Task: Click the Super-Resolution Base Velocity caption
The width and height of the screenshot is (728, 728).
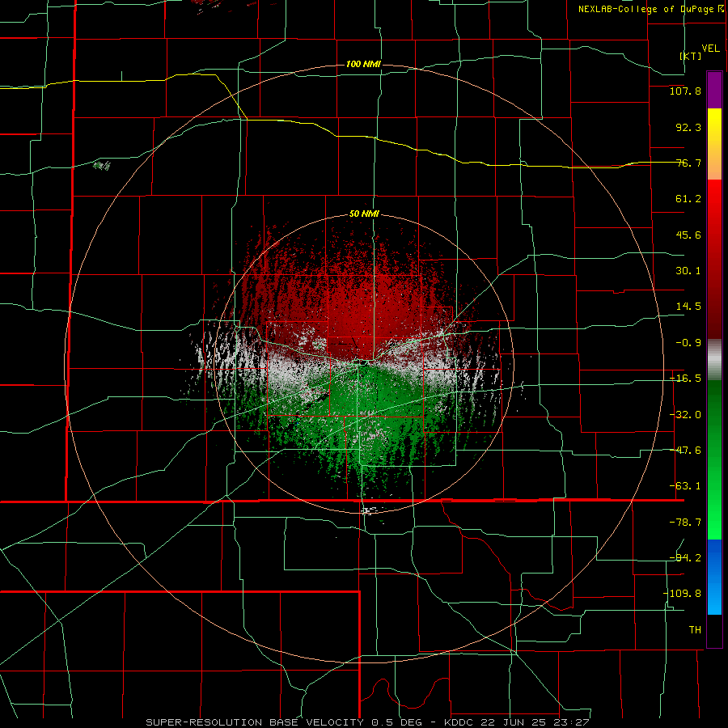Action: pyautogui.click(x=368, y=722)
